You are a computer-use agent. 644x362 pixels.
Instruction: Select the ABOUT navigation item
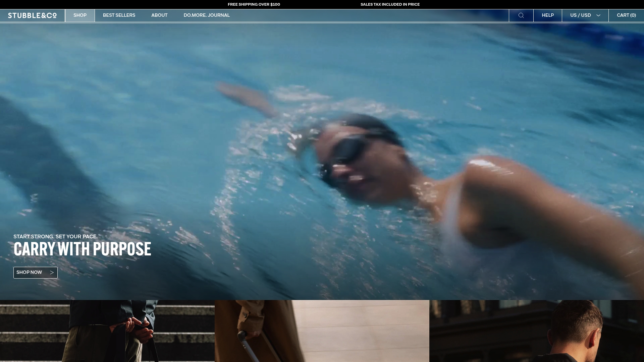(x=159, y=15)
